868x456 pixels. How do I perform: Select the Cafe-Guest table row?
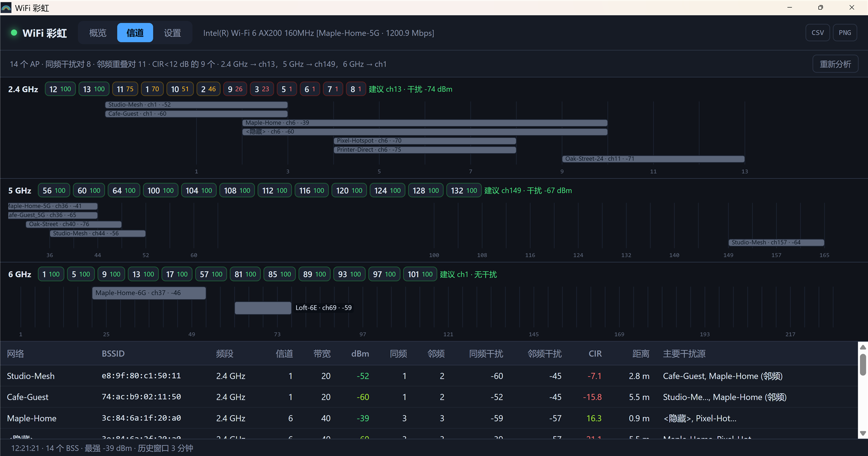click(429, 397)
